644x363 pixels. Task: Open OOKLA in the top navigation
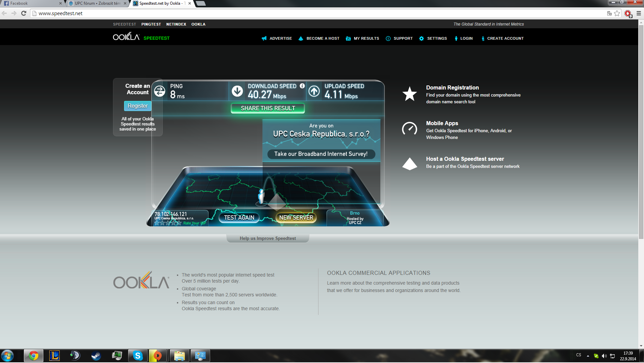(x=198, y=24)
